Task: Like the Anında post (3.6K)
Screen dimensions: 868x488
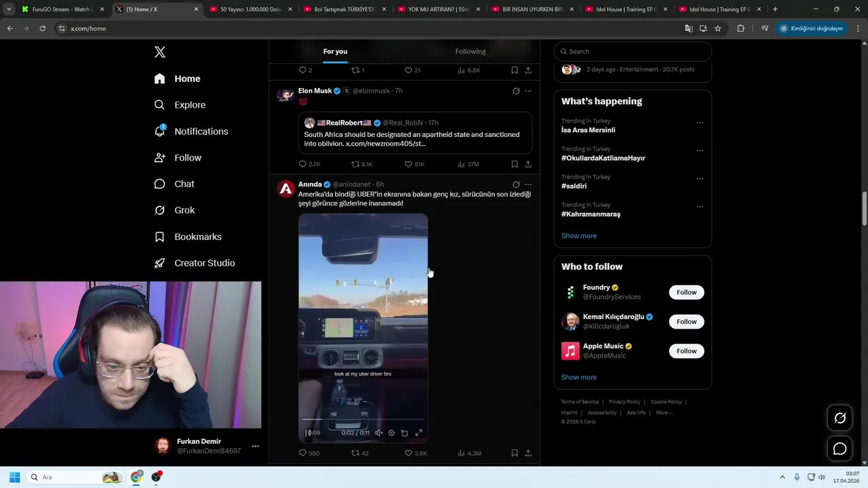Action: 416,453
